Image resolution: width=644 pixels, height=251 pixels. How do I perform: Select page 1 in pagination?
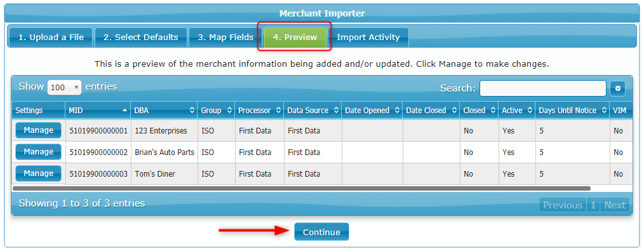point(593,205)
